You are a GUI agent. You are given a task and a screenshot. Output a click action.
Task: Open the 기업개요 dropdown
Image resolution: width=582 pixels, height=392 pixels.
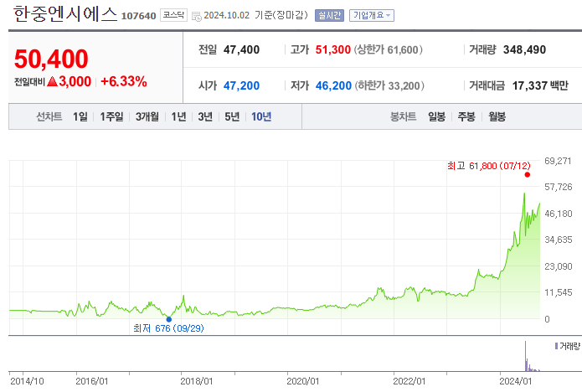[x=372, y=16]
